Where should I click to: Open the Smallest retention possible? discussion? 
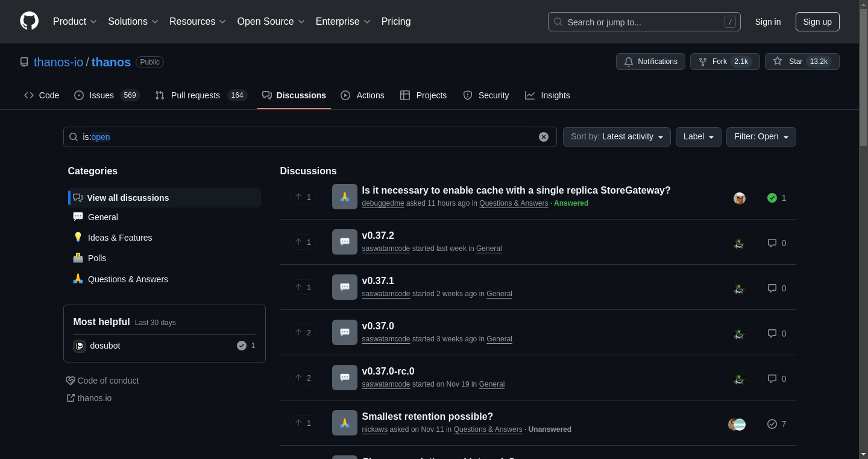[x=427, y=416]
